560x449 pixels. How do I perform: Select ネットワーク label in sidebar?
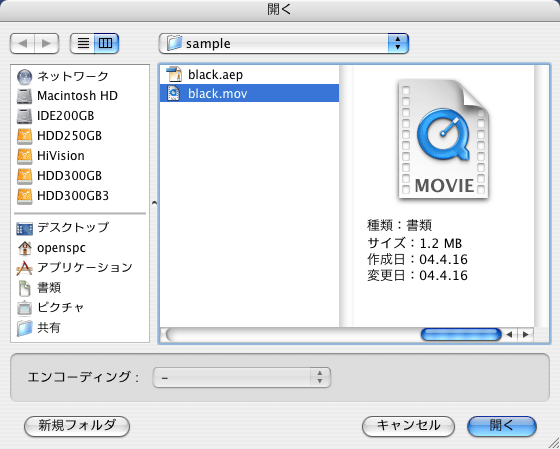click(73, 76)
